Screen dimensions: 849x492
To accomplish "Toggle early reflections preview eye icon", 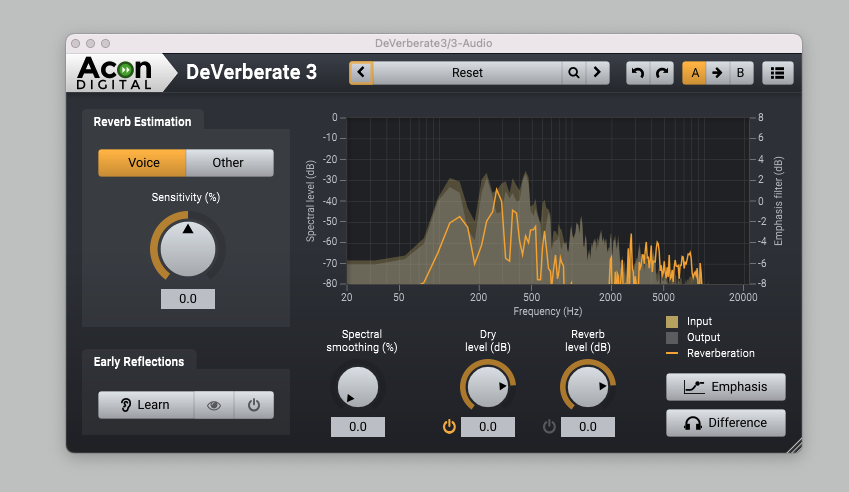I will point(214,405).
